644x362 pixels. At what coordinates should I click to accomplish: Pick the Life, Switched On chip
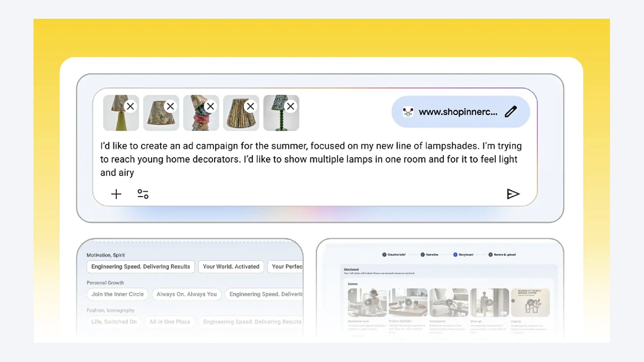(x=114, y=322)
